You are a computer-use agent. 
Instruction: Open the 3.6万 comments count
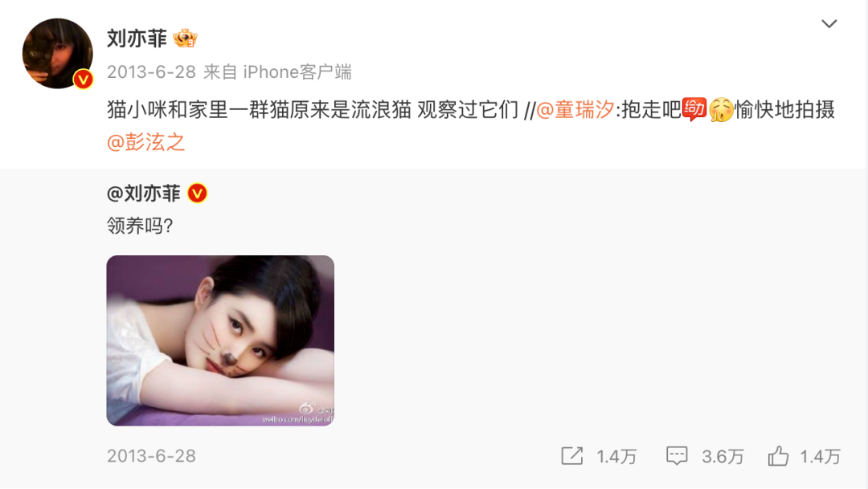pyautogui.click(x=723, y=456)
